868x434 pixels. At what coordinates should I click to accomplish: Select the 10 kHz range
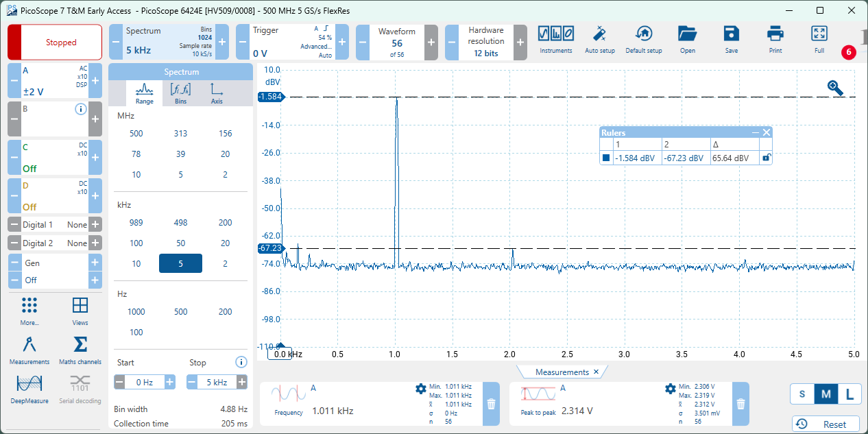tap(136, 263)
